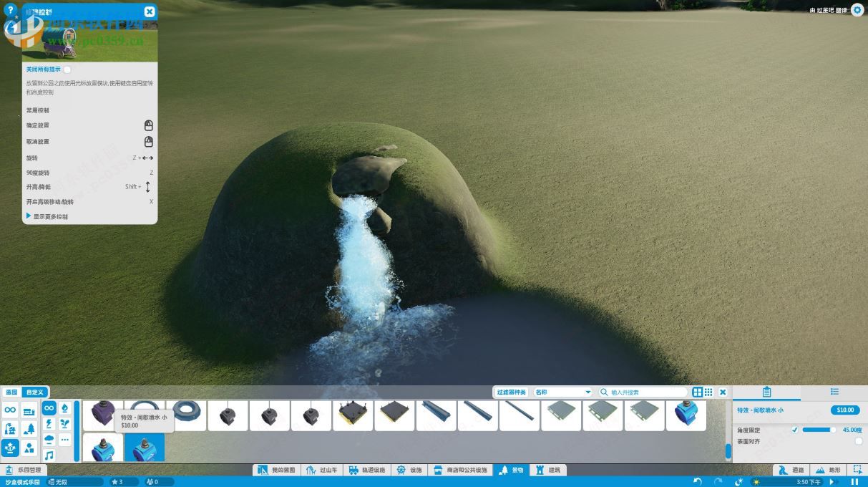Select the shapes category icon
Viewport: 868px width, 487px height.
(29, 448)
